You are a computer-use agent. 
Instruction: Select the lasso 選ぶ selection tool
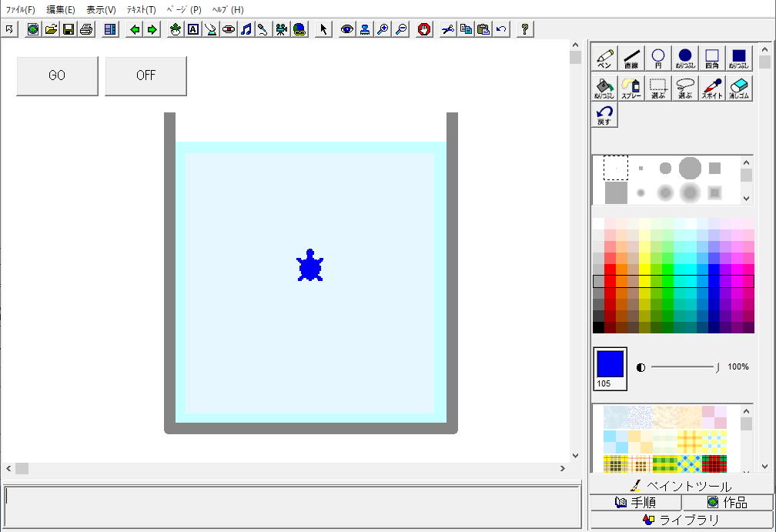coord(685,88)
